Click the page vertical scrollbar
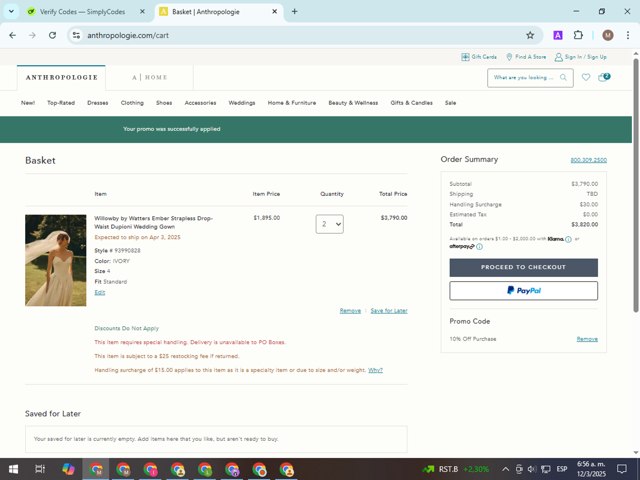This screenshot has width=640, height=480. pyautogui.click(x=636, y=186)
